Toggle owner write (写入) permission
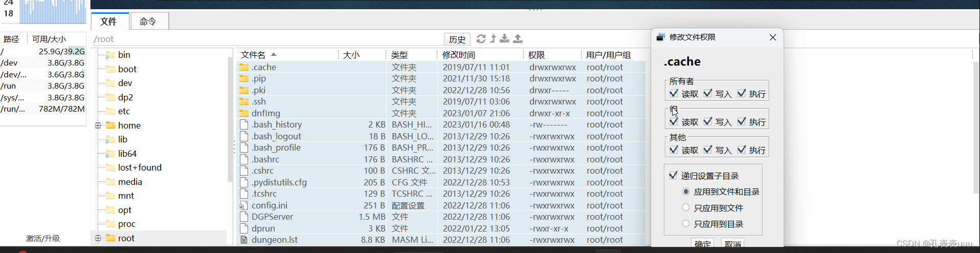This screenshot has height=253, width=980. [x=708, y=93]
